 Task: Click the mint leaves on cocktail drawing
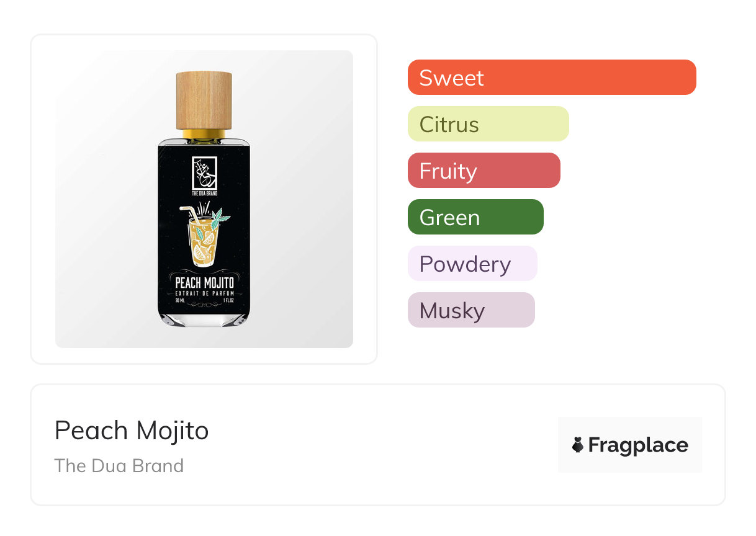pyautogui.click(x=220, y=218)
